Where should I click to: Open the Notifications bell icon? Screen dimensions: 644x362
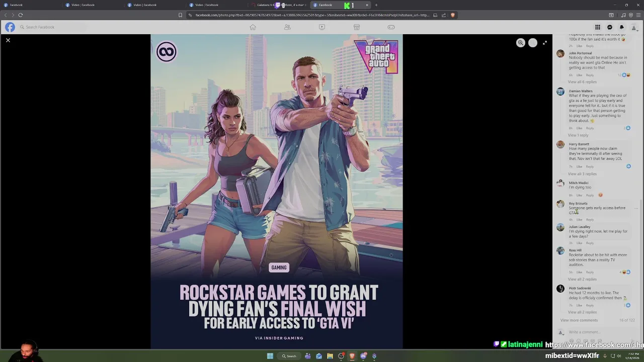[622, 27]
